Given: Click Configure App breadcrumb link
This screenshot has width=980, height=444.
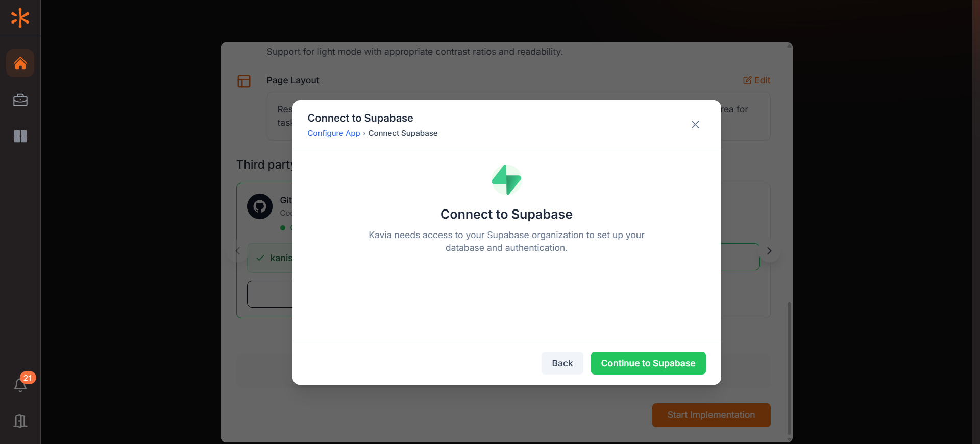Looking at the screenshot, I should [x=334, y=133].
